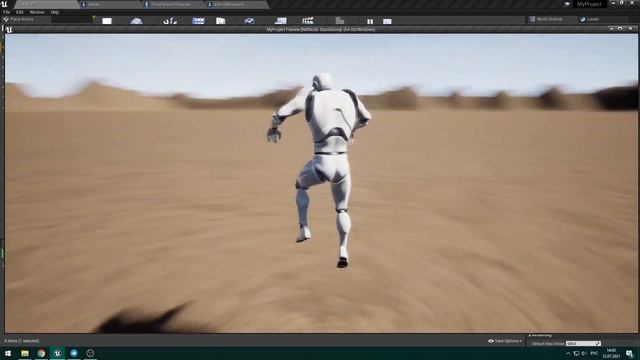This screenshot has width=640, height=360.
Task: Pause the running game simulation
Action: tap(370, 21)
